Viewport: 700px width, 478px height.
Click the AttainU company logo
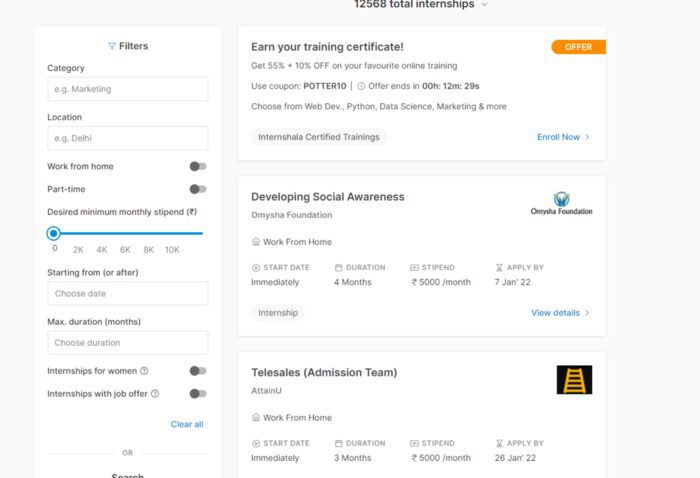click(x=574, y=379)
